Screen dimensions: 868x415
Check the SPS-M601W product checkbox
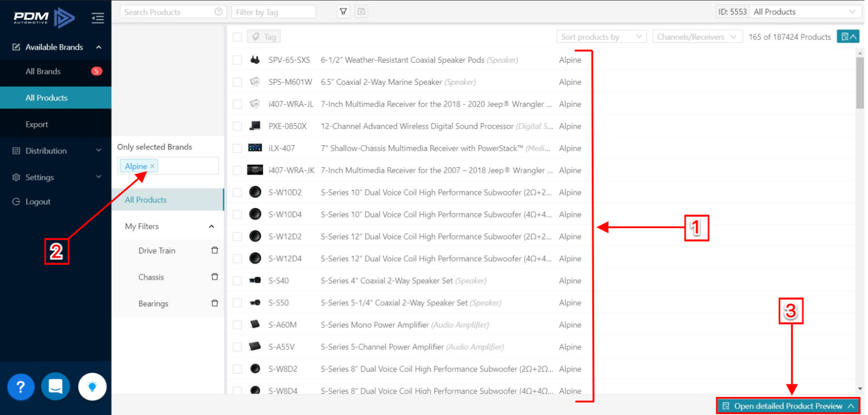[237, 82]
